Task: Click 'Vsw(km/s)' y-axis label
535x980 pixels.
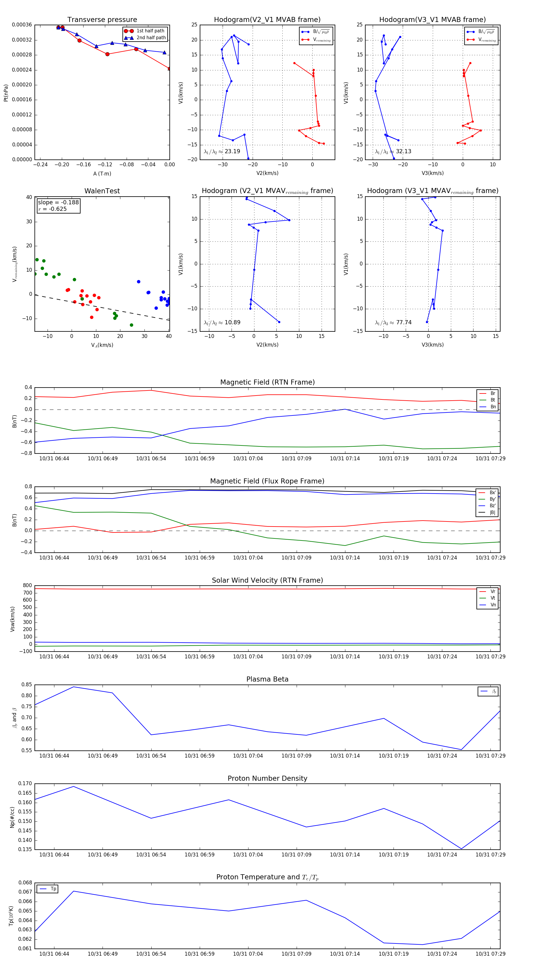Action: [x=12, y=619]
